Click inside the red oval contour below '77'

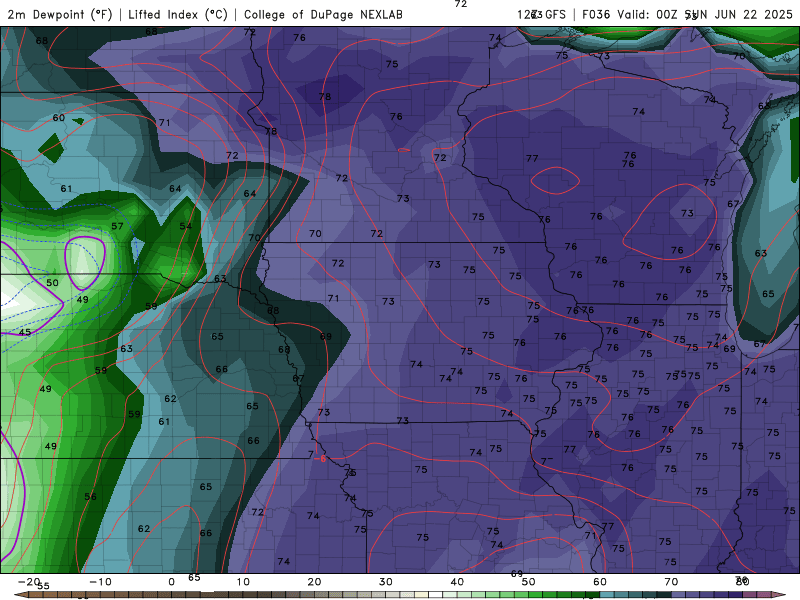[555, 181]
